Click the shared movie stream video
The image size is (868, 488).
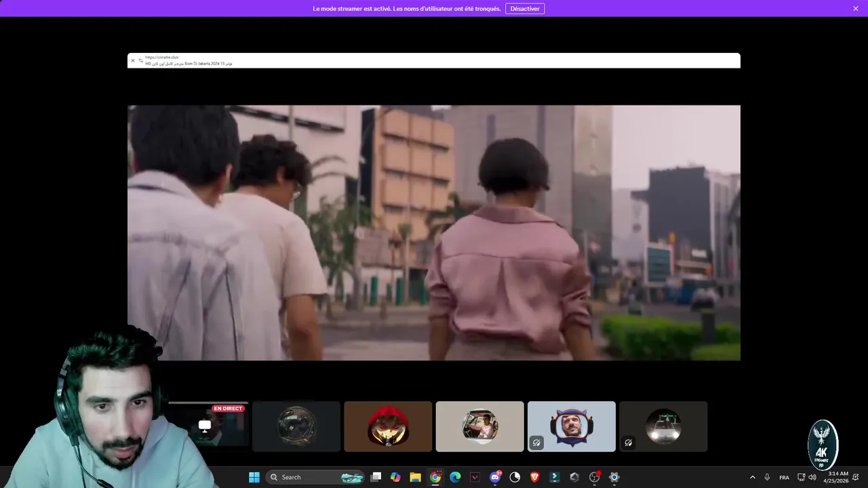434,232
